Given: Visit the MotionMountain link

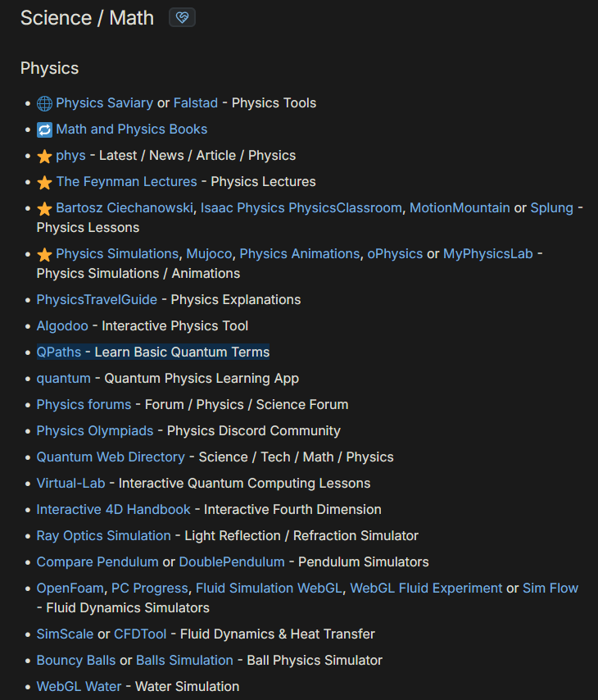Looking at the screenshot, I should [460, 207].
